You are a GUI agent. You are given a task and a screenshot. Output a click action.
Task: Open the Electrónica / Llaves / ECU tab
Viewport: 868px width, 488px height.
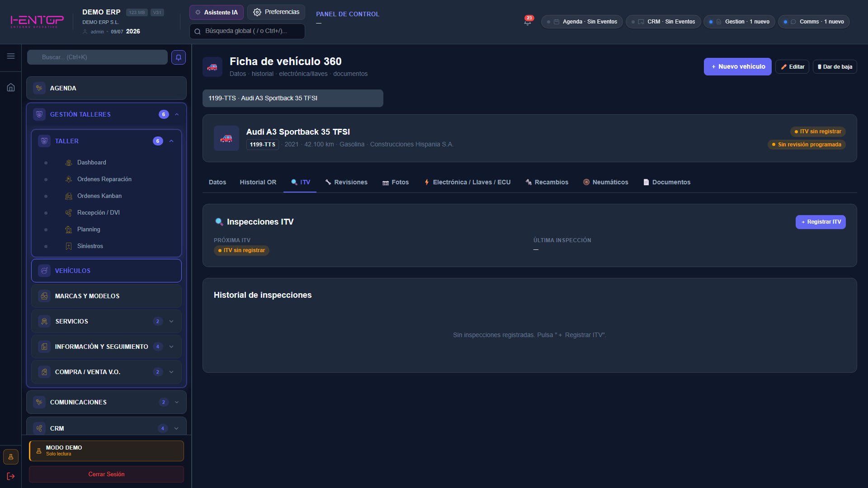point(467,182)
